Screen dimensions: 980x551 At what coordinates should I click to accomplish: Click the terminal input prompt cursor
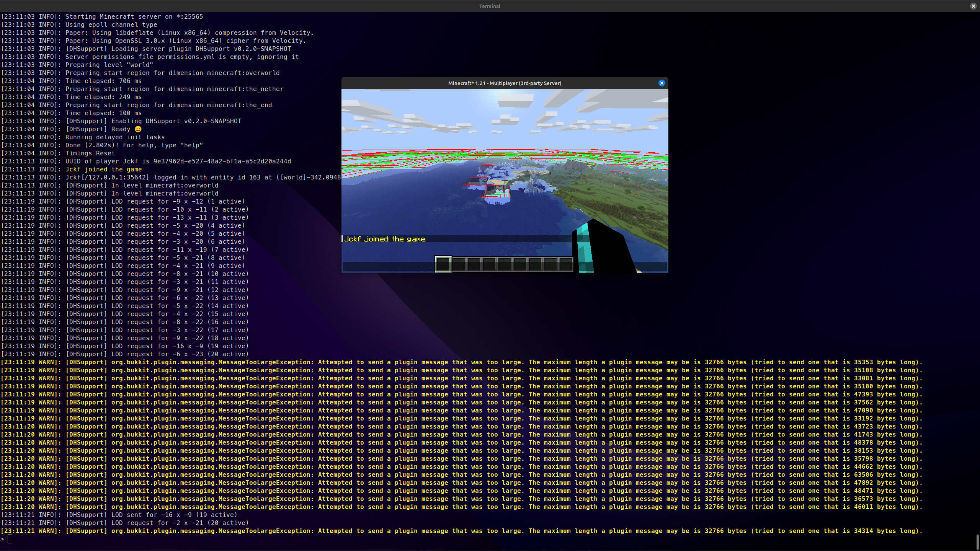click(10, 539)
